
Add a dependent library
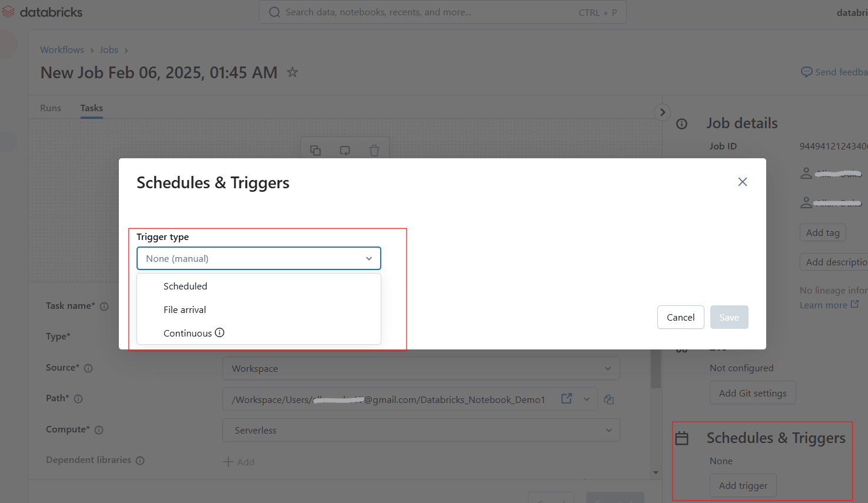239,462
